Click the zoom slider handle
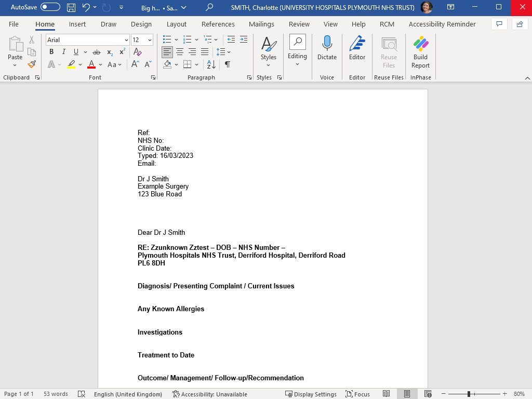Screen dimensions: 532x399 tap(469, 394)
